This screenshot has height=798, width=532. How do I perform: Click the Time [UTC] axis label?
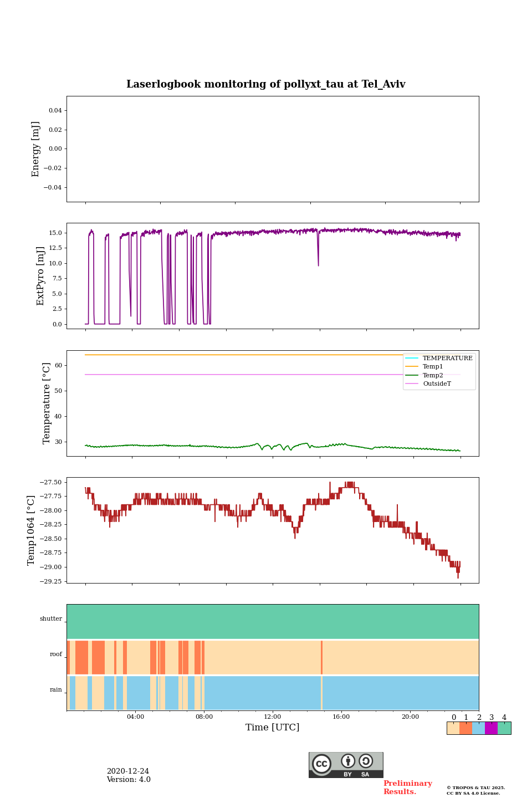[273, 727]
